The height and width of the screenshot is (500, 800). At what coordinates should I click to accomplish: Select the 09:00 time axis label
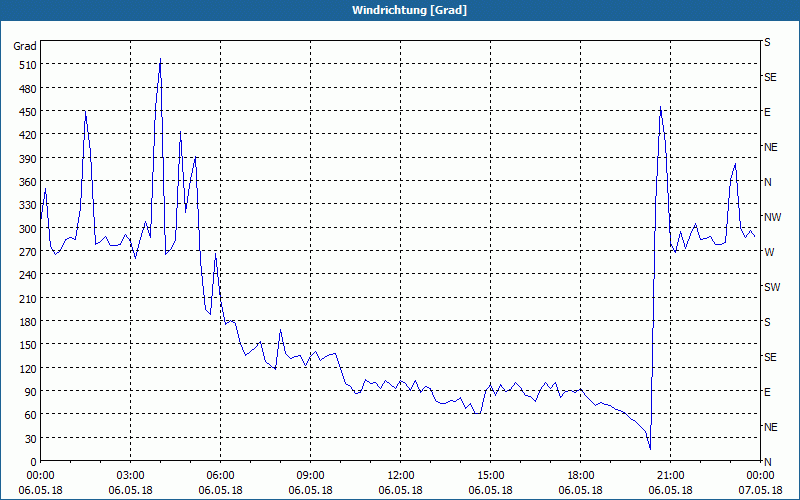(310, 476)
